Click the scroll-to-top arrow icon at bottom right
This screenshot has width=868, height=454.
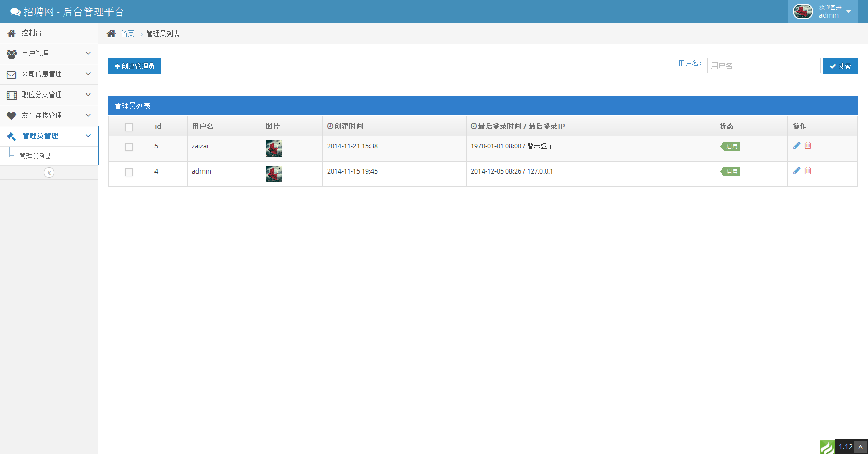click(861, 447)
